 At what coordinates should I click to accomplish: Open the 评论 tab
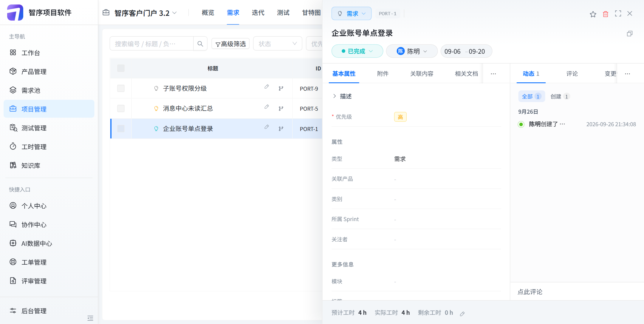(x=572, y=74)
